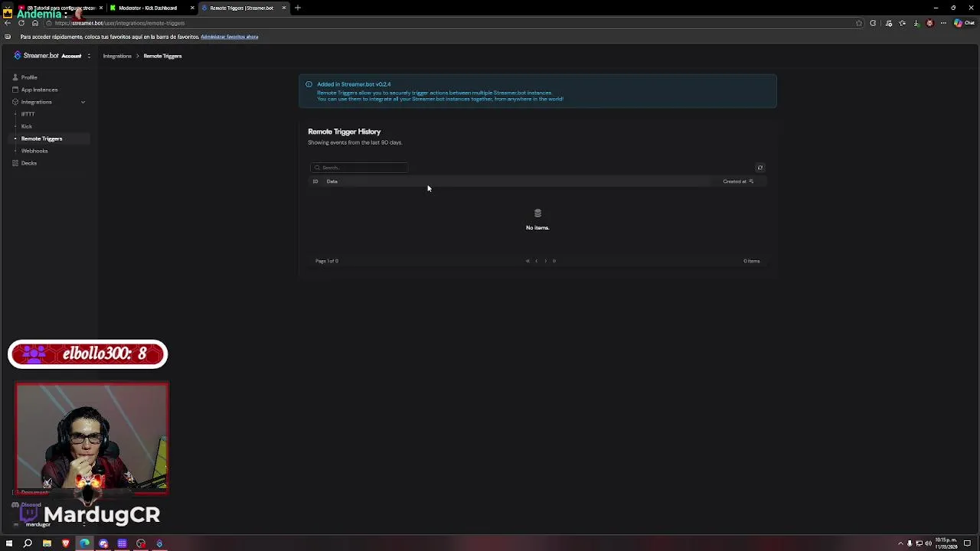This screenshot has width=980, height=551.
Task: Reload the current page
Action: 21,23
